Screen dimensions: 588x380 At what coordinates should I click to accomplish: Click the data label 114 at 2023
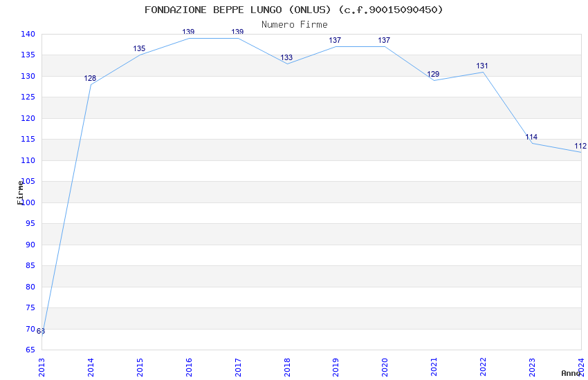tap(531, 137)
